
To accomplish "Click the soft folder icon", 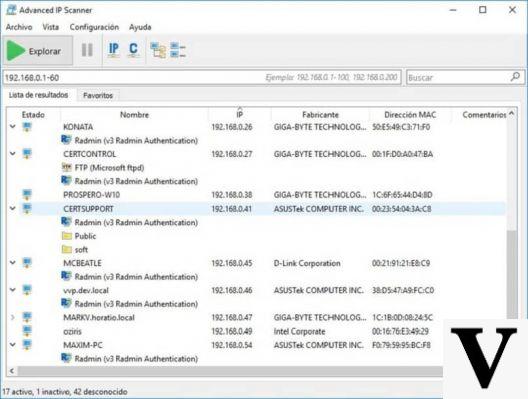I will [x=67, y=249].
